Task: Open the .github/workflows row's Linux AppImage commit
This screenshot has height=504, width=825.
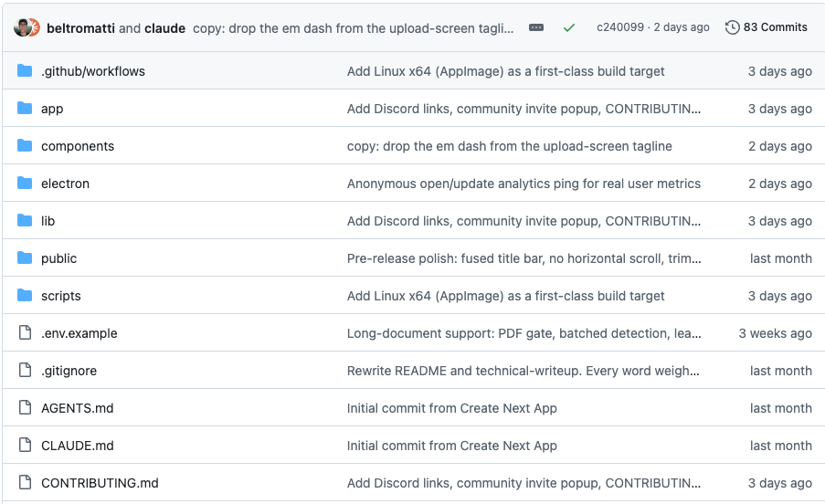Action: coord(505,71)
